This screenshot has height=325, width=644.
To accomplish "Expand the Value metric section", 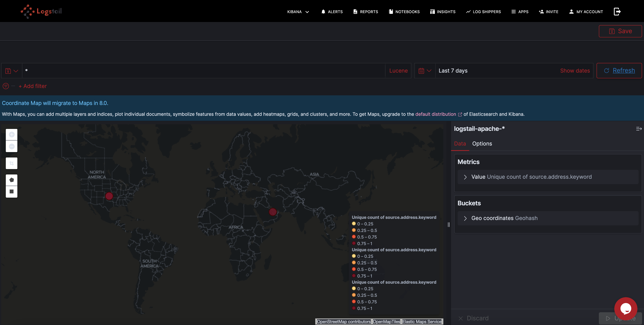I will tap(465, 177).
